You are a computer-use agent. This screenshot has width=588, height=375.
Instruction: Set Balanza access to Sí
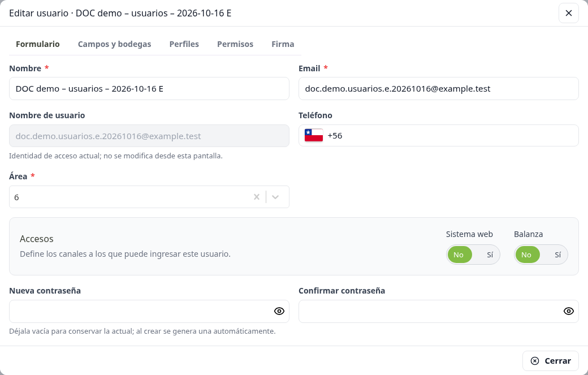pyautogui.click(x=557, y=255)
